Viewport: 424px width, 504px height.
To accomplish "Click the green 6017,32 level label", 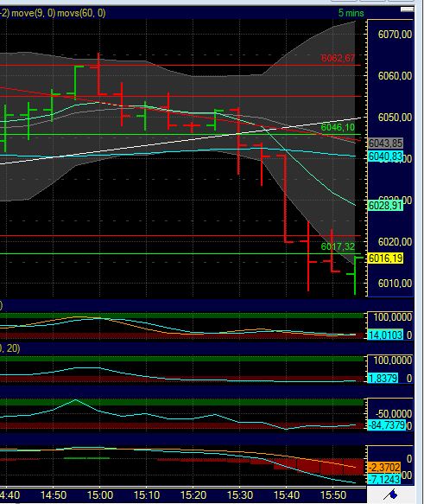I will click(x=338, y=246).
